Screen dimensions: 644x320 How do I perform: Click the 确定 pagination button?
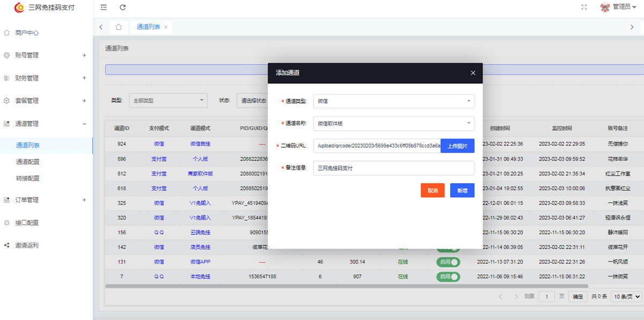(577, 296)
